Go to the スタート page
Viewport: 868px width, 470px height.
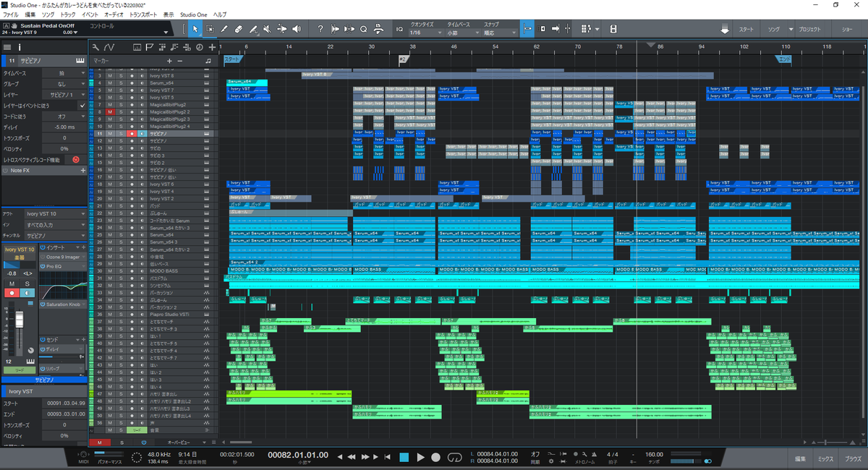(746, 30)
